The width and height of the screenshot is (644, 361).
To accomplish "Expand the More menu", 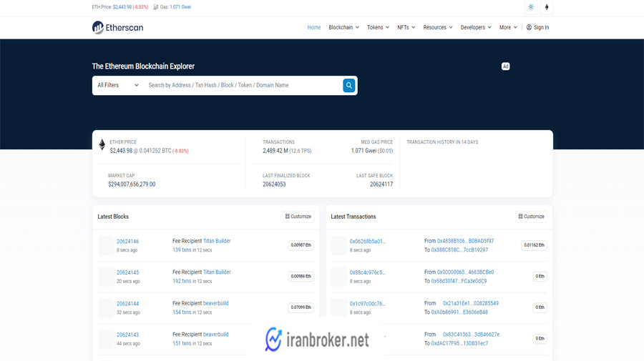I will [x=508, y=27].
